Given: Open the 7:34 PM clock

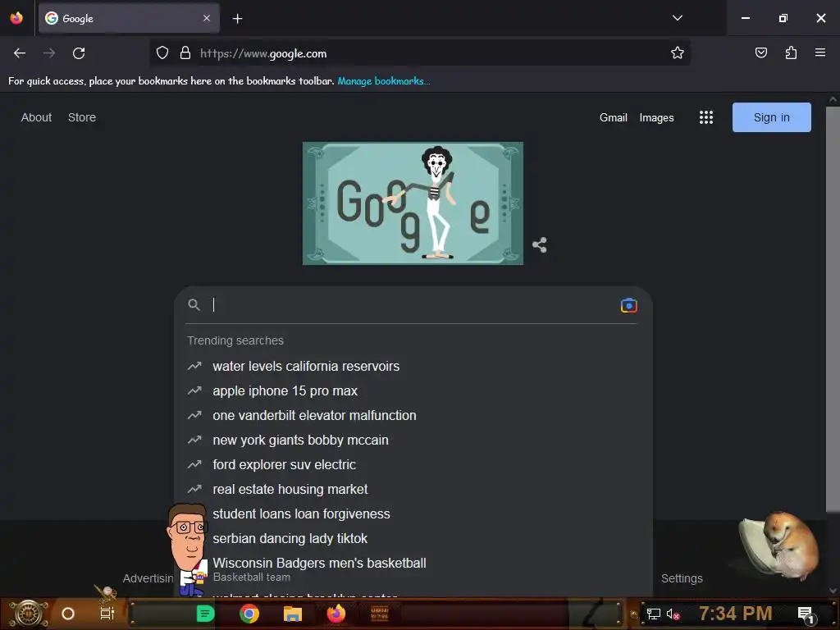Looking at the screenshot, I should tap(736, 614).
